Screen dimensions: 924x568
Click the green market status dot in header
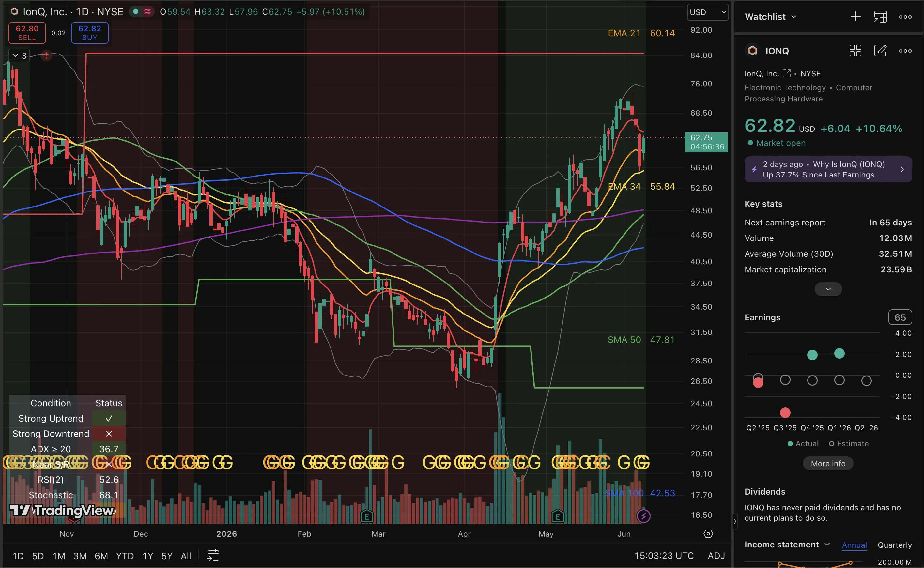(136, 12)
